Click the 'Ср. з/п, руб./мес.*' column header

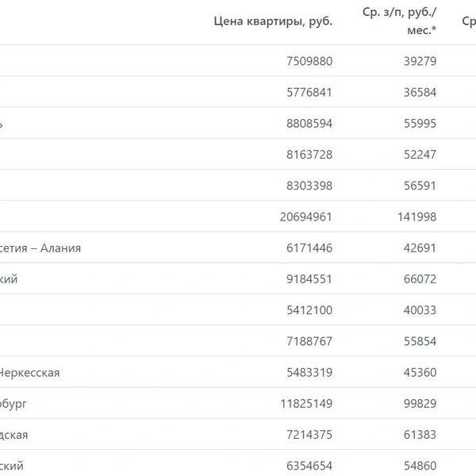pos(399,21)
